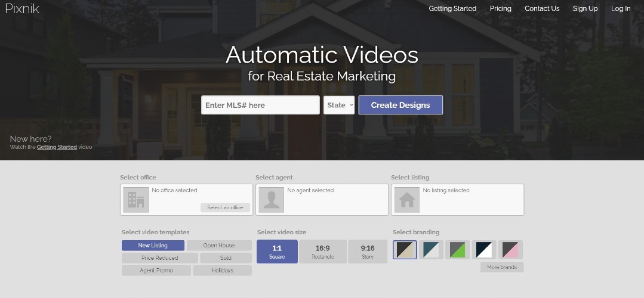Viewport: 644px width, 298px height.
Task: Click the Pixnik logo
Action: 22,8
